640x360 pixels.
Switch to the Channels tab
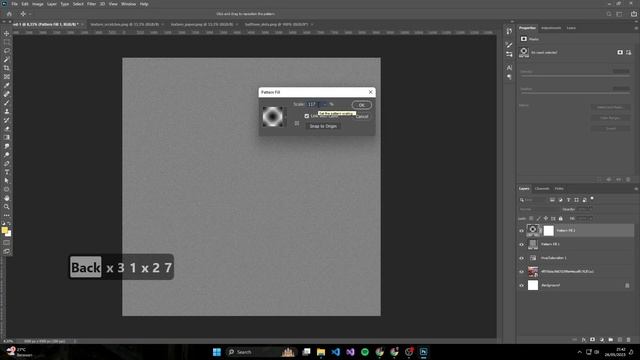click(542, 189)
